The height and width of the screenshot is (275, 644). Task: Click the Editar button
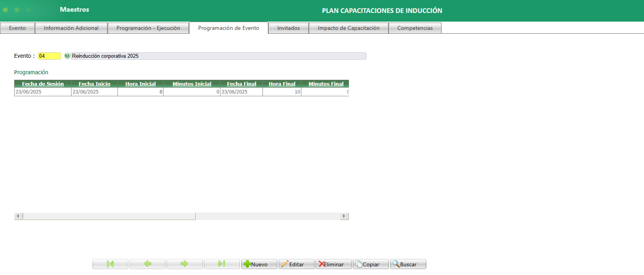(297, 264)
